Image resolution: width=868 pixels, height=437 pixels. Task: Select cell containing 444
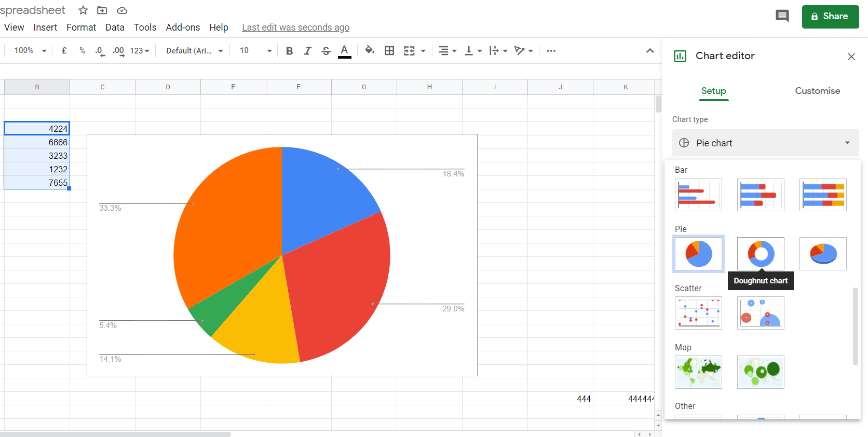pos(560,399)
